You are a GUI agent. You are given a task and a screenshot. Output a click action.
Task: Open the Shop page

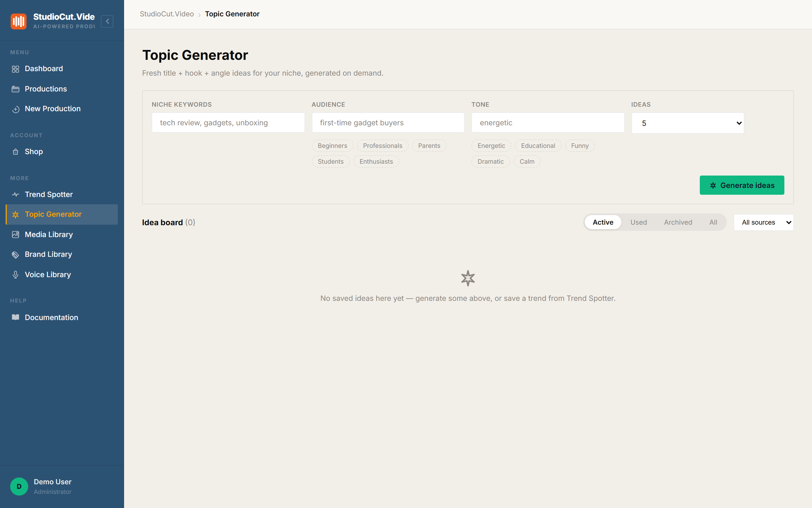[62, 152]
